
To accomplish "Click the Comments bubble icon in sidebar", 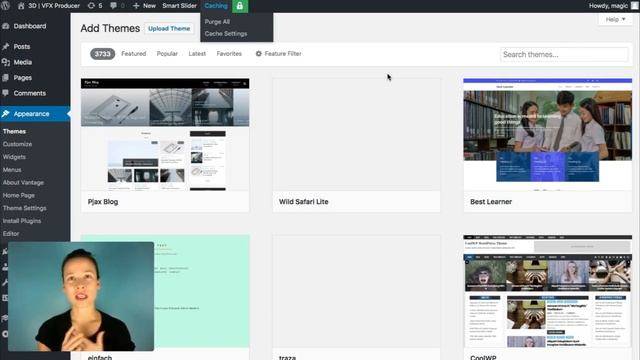I will click(x=5, y=93).
